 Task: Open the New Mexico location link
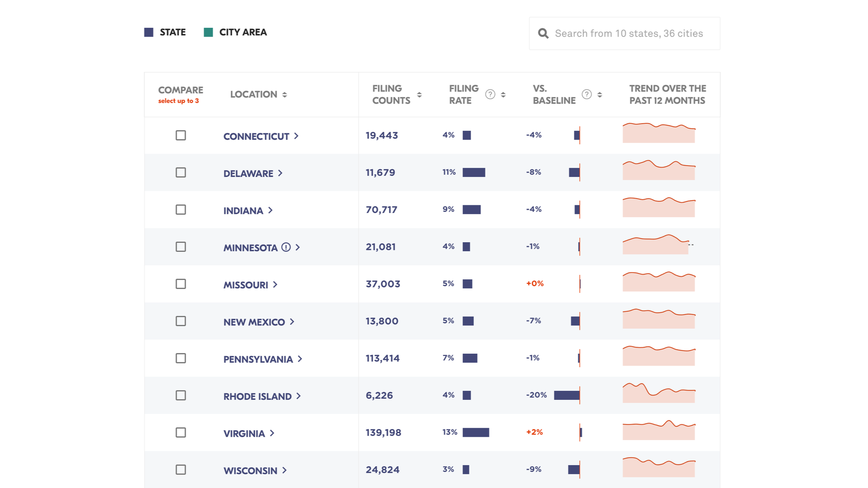pos(254,322)
